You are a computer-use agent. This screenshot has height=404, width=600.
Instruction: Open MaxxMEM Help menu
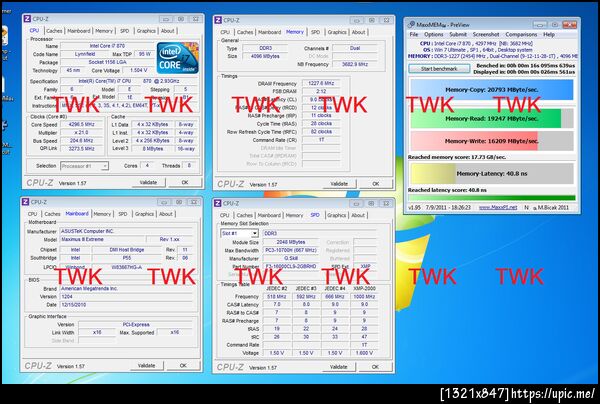(x=549, y=34)
